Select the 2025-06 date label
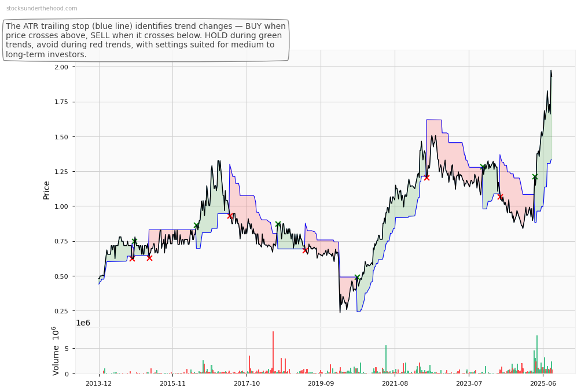This screenshot has height=392, width=581. pos(543,383)
